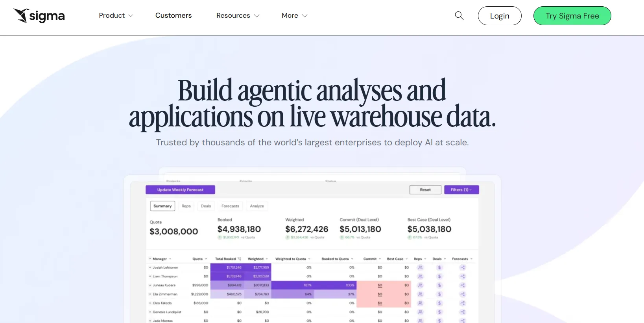Click the Login button
The image size is (644, 323).
(x=499, y=16)
